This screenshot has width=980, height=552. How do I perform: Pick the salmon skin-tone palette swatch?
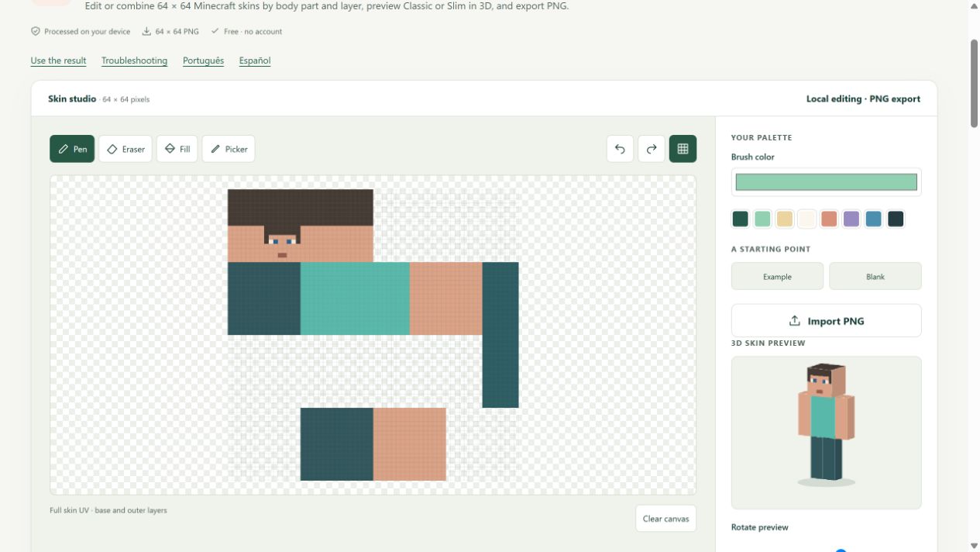829,219
